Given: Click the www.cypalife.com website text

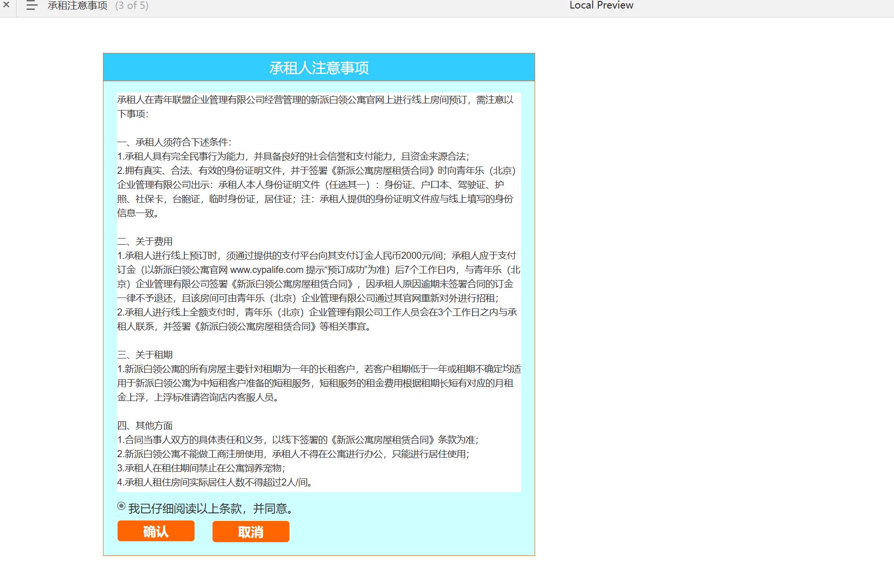Looking at the screenshot, I should pos(266,270).
